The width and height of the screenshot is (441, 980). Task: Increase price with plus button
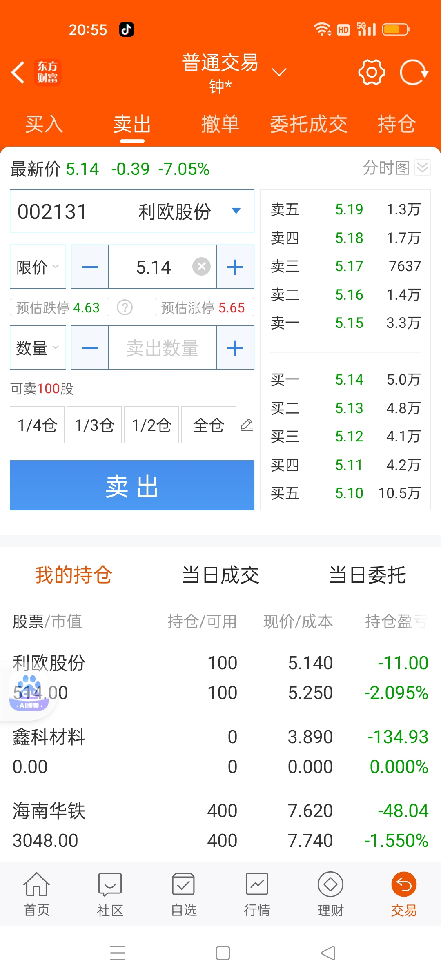235,267
